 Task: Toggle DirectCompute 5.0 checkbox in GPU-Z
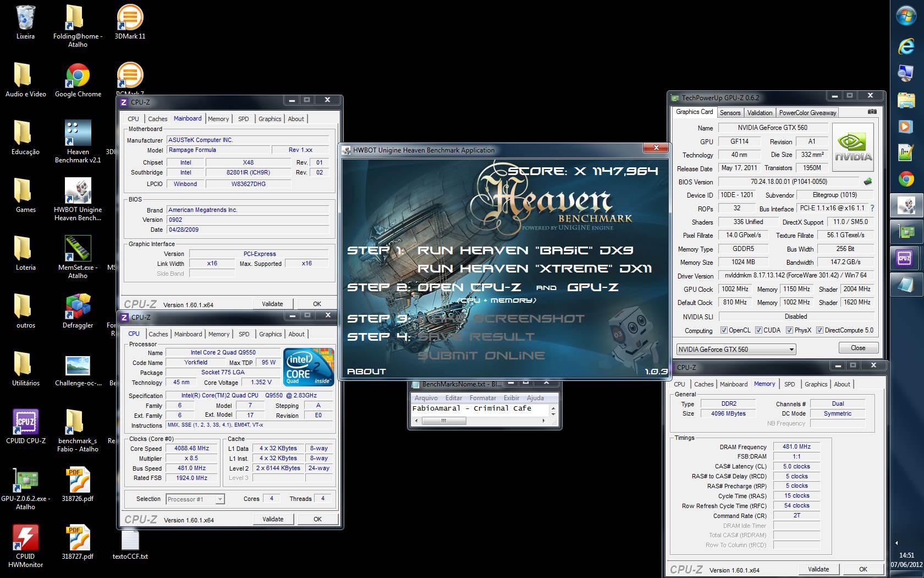point(820,330)
